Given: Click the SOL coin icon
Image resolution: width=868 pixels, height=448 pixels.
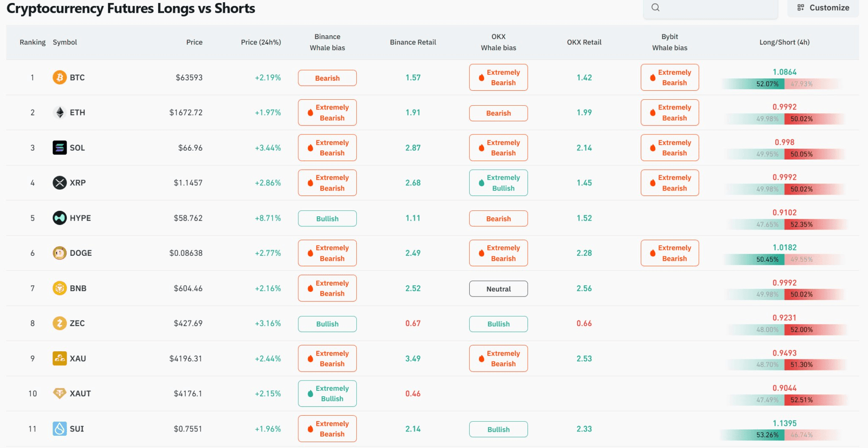Looking at the screenshot, I should [59, 148].
